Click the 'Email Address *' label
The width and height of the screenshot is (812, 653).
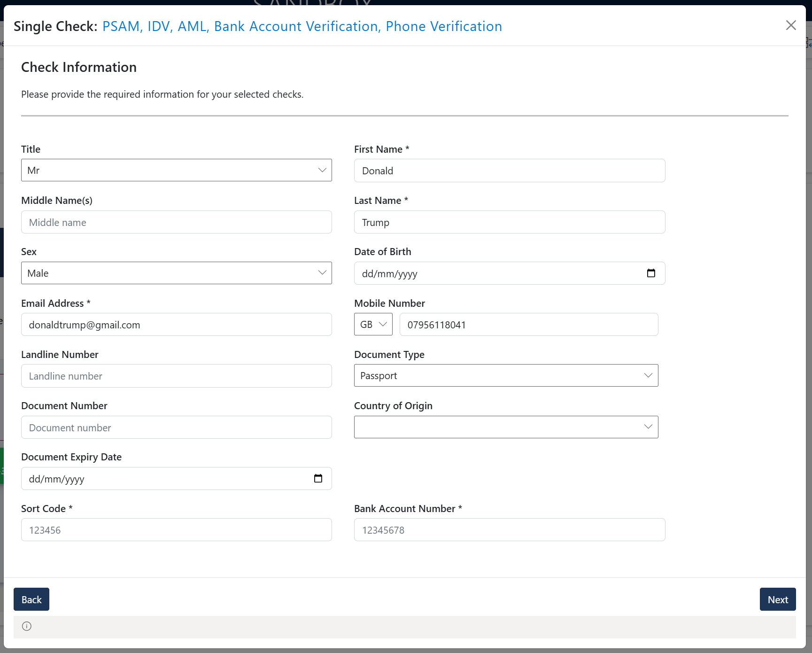coord(56,303)
